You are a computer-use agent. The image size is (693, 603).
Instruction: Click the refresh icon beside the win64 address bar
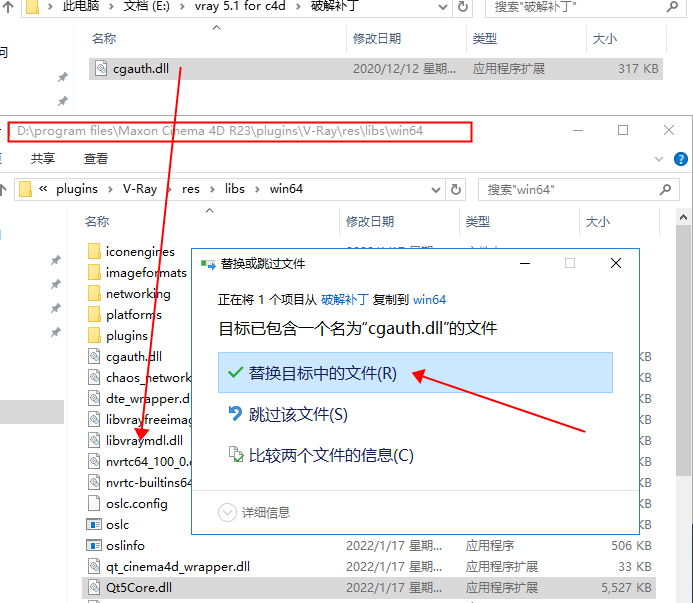click(457, 189)
